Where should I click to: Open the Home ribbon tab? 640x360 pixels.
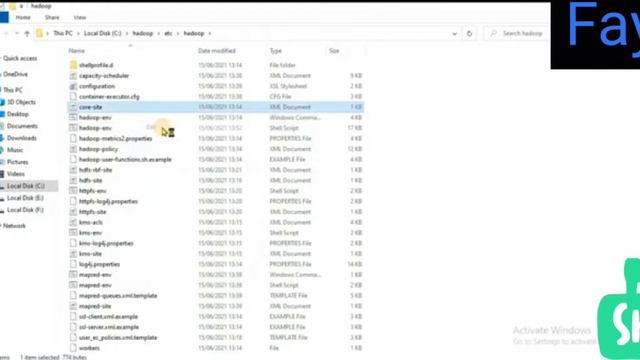click(23, 18)
